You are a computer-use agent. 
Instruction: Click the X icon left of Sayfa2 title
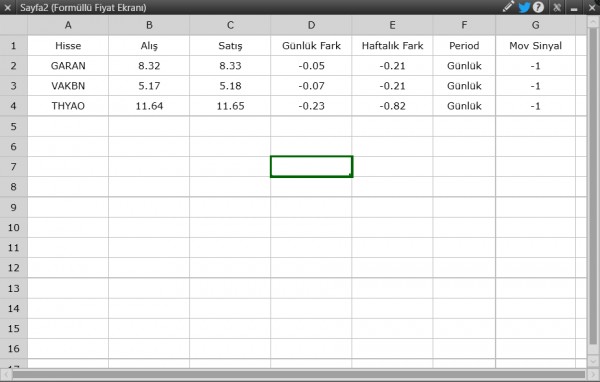[x=7, y=7]
